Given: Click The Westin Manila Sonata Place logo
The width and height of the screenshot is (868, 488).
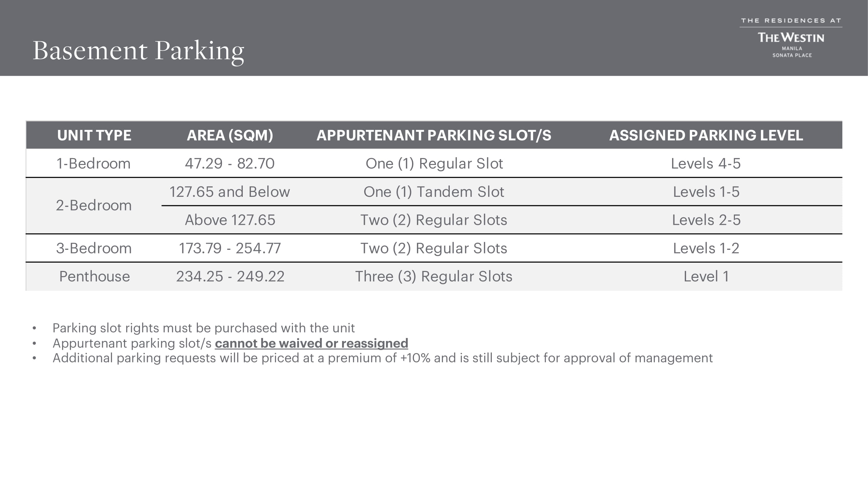Looking at the screenshot, I should pyautogui.click(x=791, y=38).
